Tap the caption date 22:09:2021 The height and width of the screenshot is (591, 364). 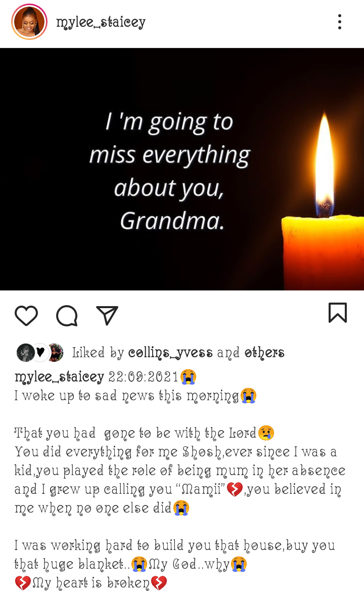coord(144,376)
